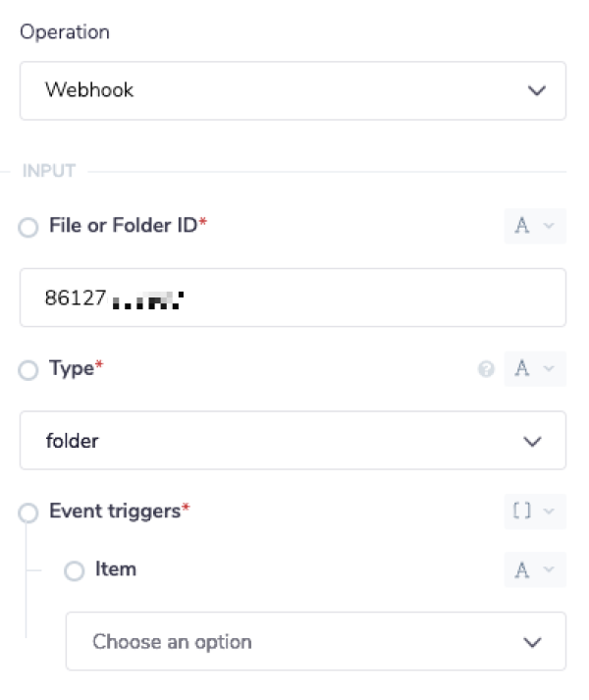The width and height of the screenshot is (589, 700).
Task: Toggle the Item port circle
Action: coord(75,570)
